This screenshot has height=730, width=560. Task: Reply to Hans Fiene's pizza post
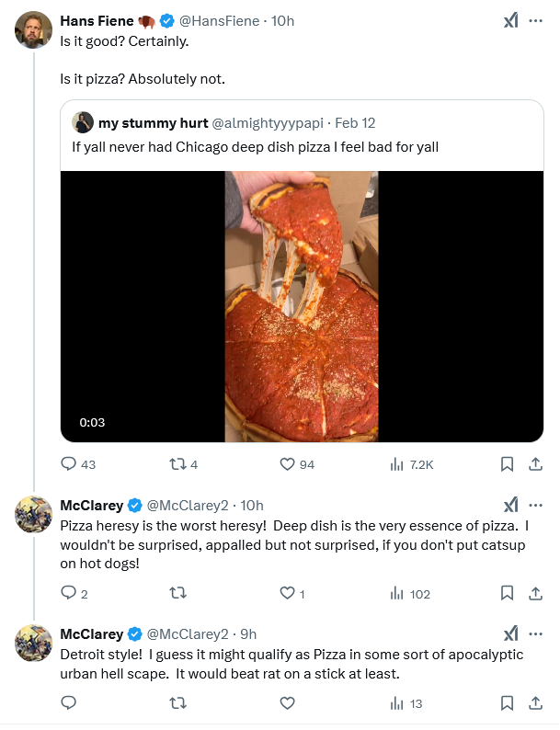coord(69,464)
